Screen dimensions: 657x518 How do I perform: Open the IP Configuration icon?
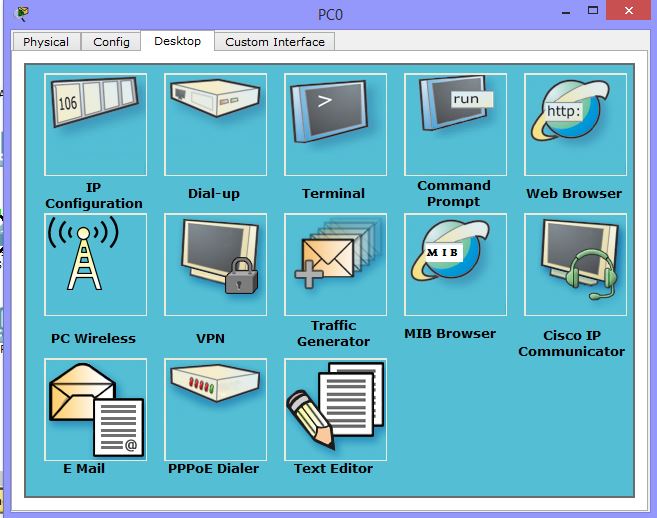coord(96,124)
